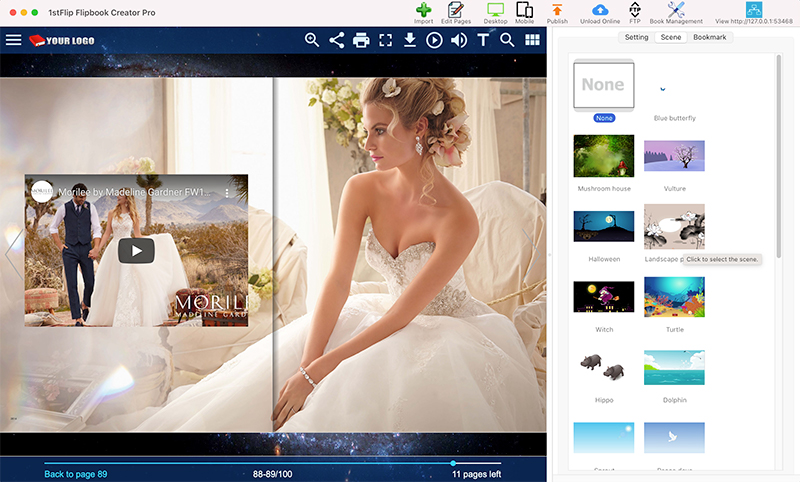
Task: Play the embedded YouTube video
Action: coord(136,251)
